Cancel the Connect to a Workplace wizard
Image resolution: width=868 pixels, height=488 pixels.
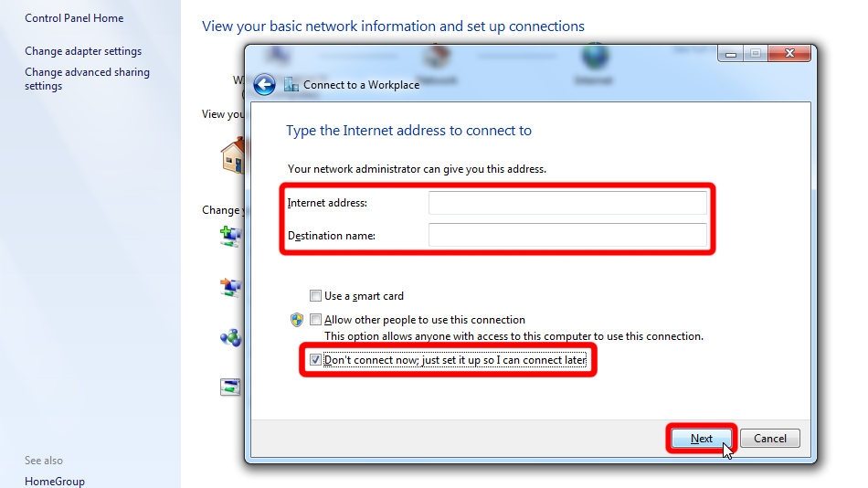click(x=769, y=439)
